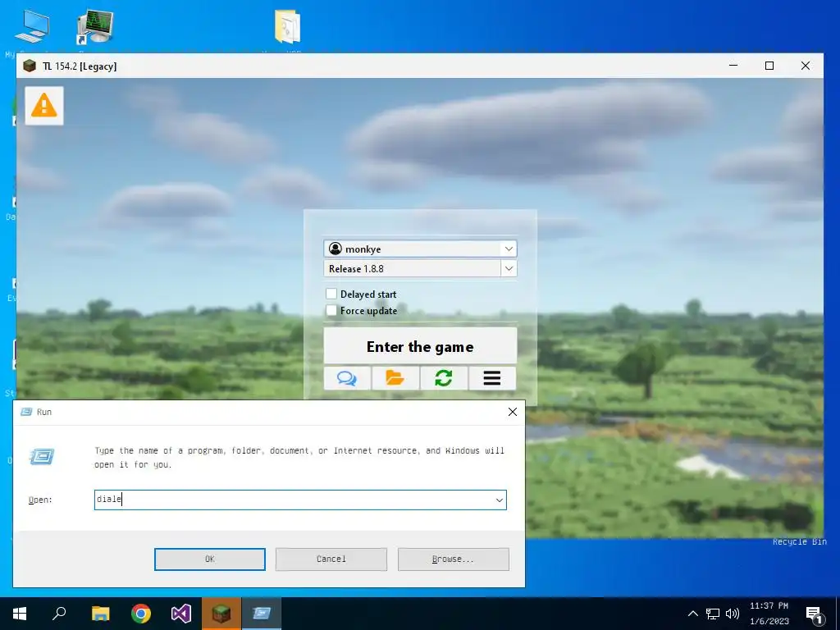Open the notification center icon

[x=815, y=614]
